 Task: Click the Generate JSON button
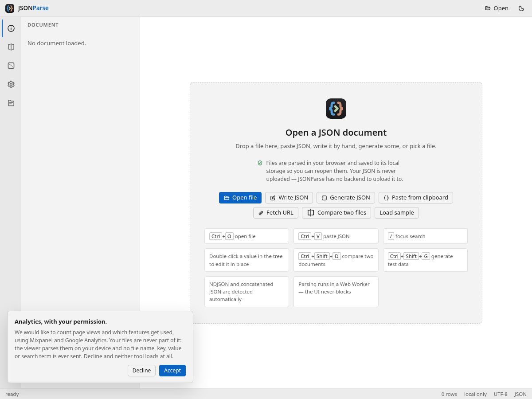click(346, 198)
